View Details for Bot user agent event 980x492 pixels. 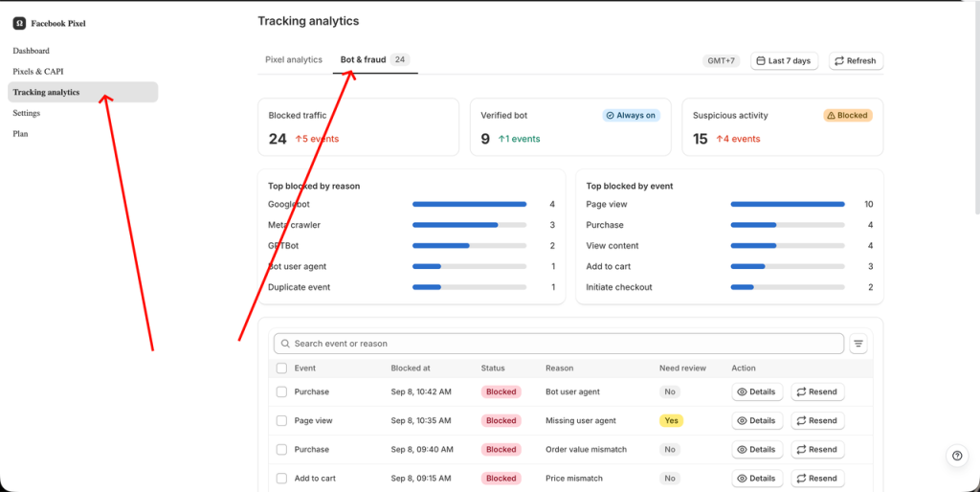tap(757, 392)
